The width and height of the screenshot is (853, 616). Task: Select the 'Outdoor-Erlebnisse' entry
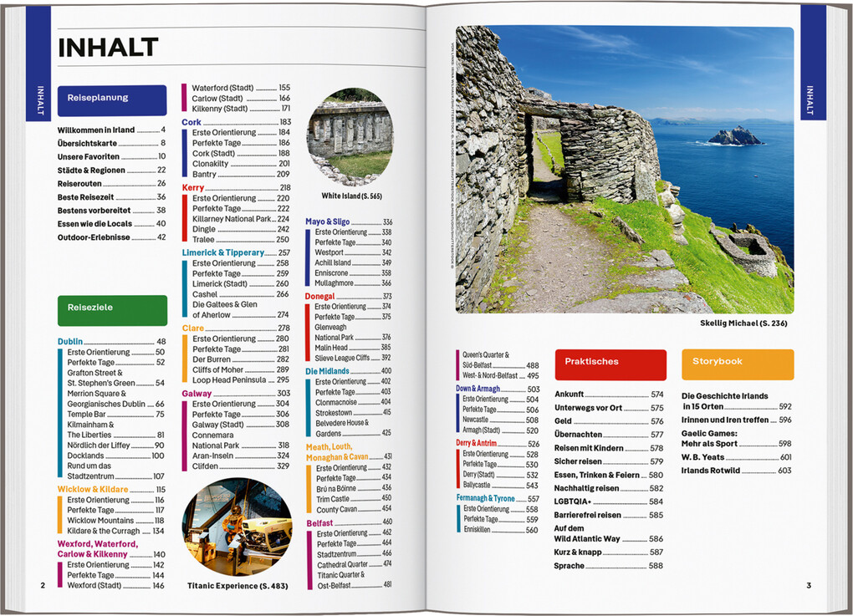click(x=111, y=237)
